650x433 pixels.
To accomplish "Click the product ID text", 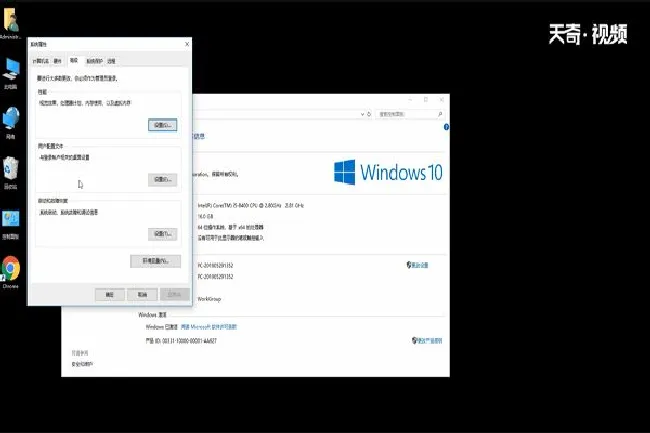I will coord(181,341).
